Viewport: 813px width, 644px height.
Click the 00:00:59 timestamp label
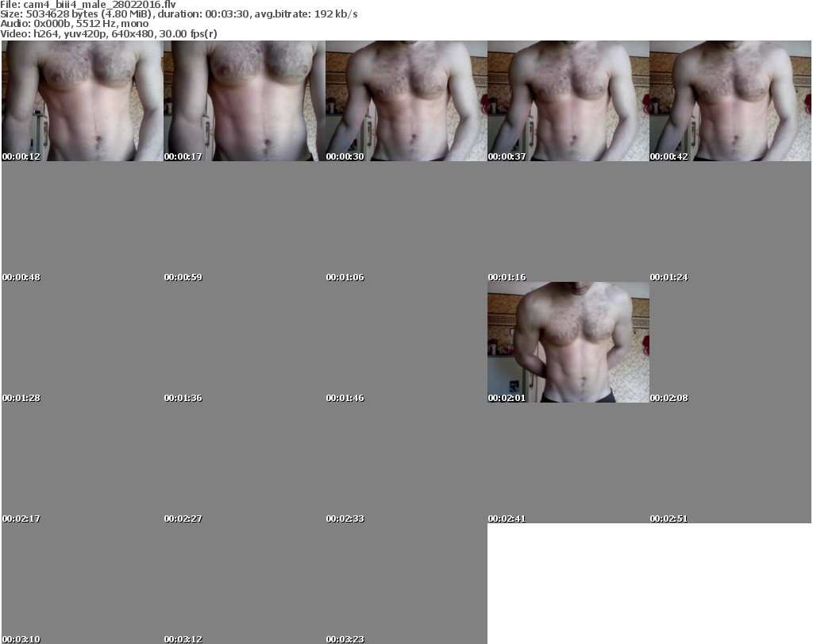pos(183,277)
